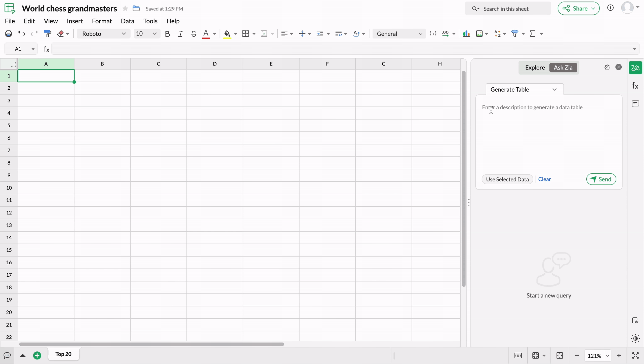Open the filter tool icon
Viewport: 644px width, 364px height.
[515, 33]
